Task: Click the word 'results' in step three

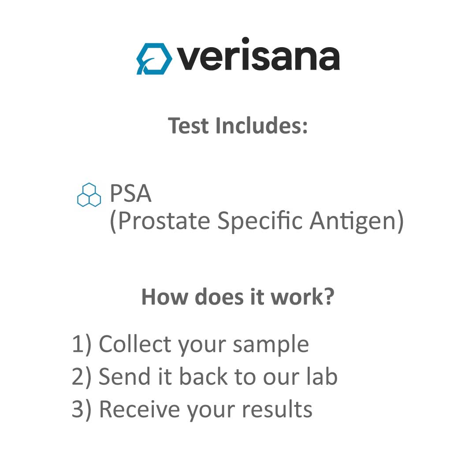Action: click(277, 409)
